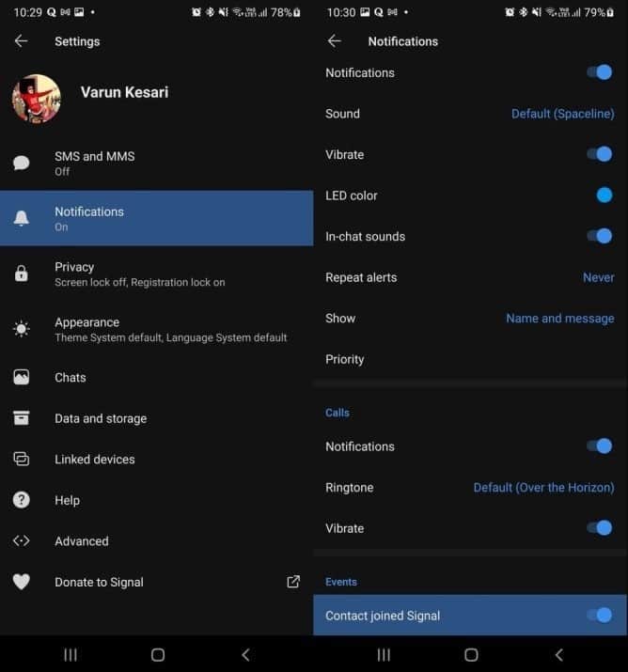Tap the Varun Kesari profile name
The width and height of the screenshot is (628, 672).
click(x=124, y=92)
